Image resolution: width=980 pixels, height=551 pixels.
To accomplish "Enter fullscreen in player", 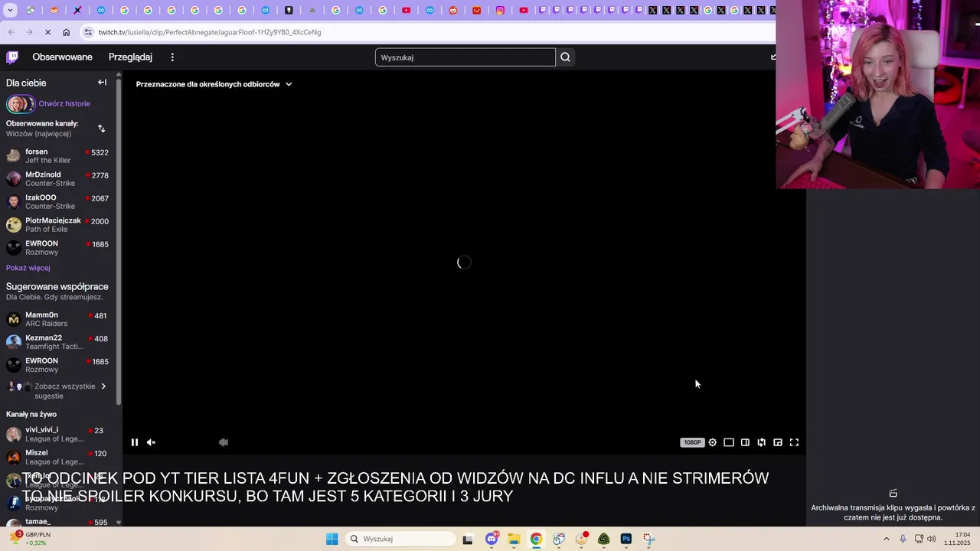I will [x=794, y=442].
